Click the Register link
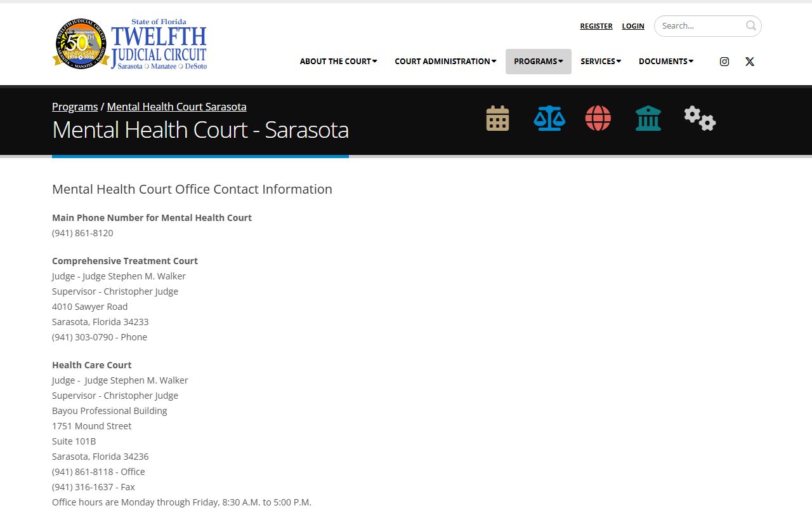812x508 pixels. [596, 26]
